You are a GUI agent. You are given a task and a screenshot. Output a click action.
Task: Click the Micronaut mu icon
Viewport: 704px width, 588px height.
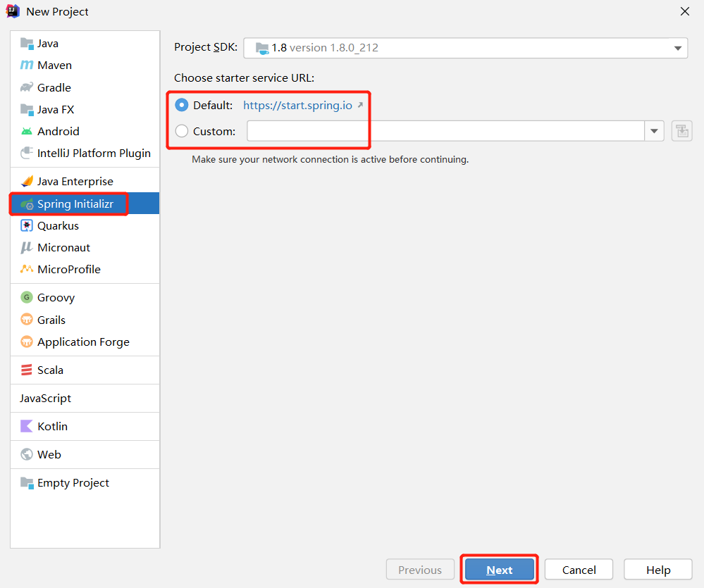coord(27,248)
